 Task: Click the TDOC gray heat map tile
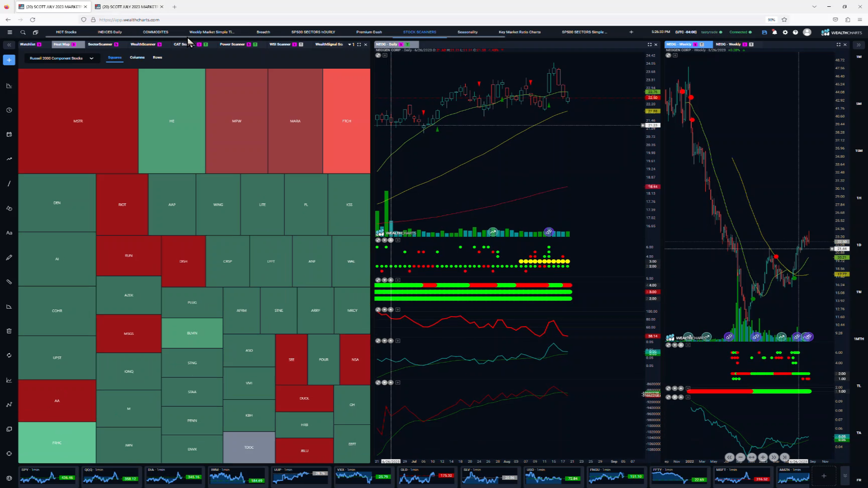[x=249, y=447]
